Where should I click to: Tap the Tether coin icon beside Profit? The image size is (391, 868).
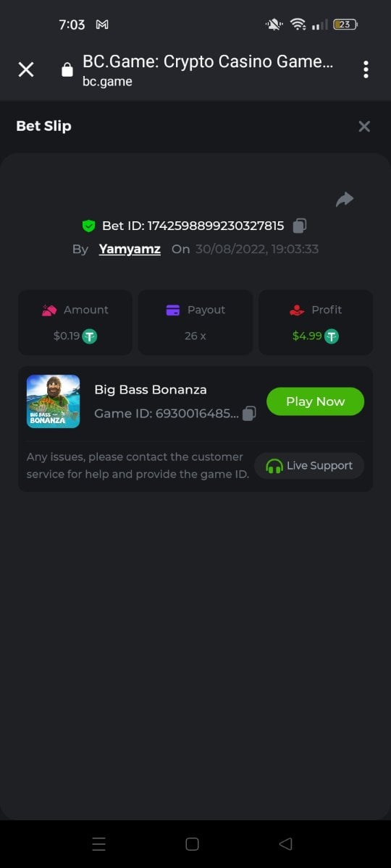pyautogui.click(x=331, y=336)
